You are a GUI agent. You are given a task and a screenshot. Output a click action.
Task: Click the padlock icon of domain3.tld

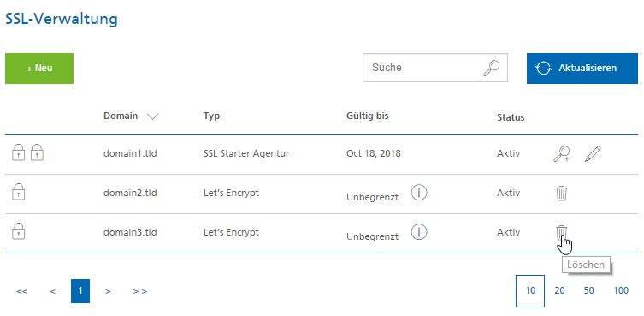pyautogui.click(x=19, y=231)
